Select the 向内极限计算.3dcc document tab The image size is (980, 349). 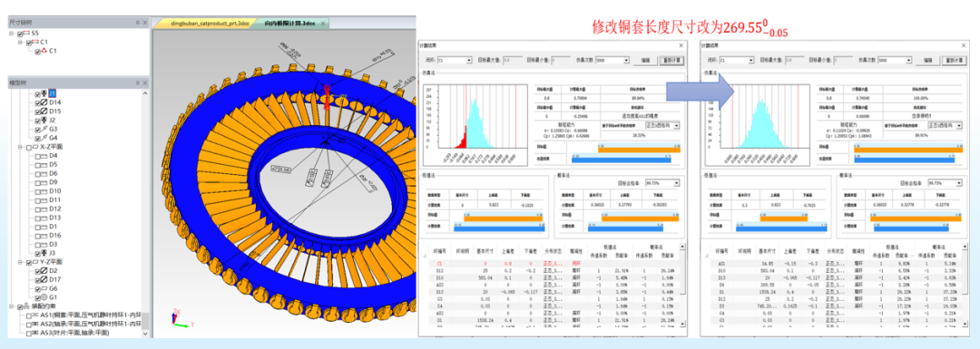point(291,23)
